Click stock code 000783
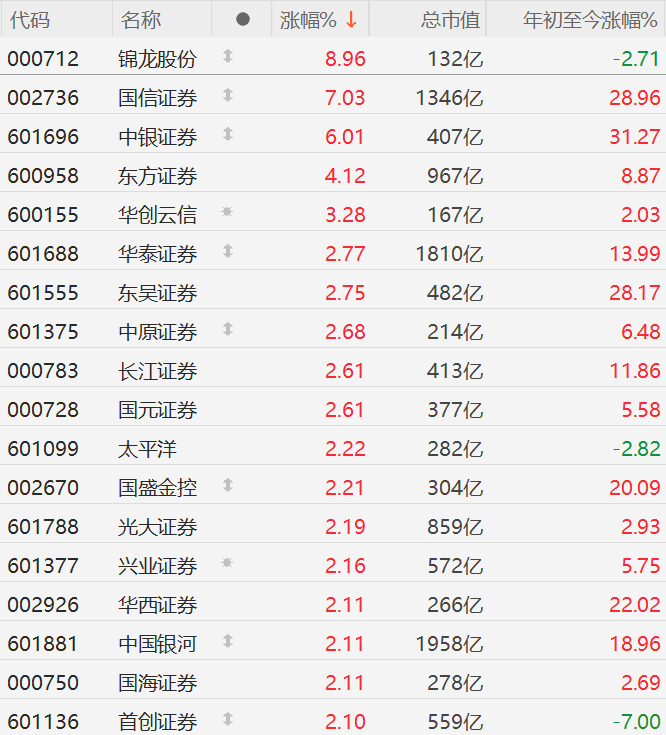This screenshot has width=666, height=735. [x=43, y=371]
